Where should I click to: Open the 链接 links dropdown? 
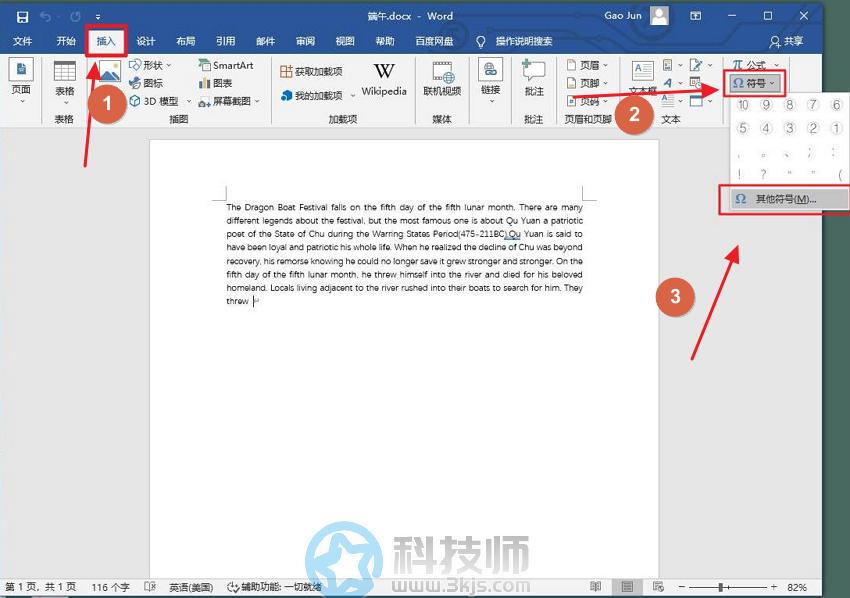[491, 81]
